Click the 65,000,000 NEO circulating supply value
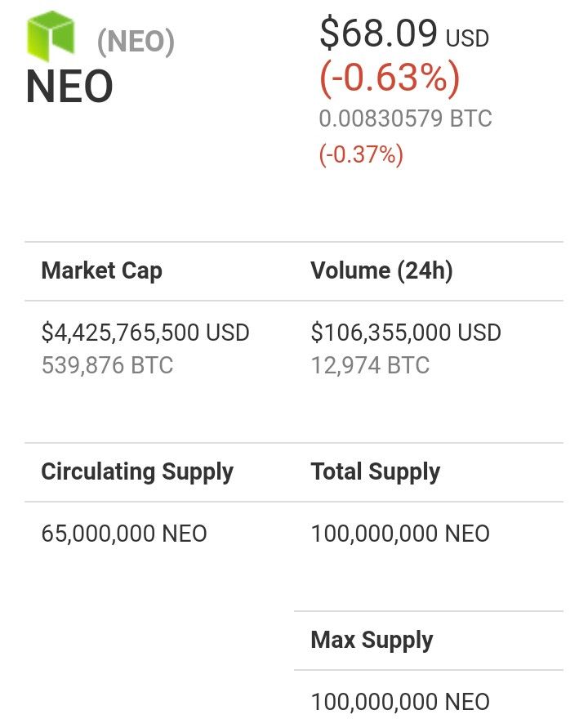The image size is (588, 728). pyautogui.click(x=124, y=533)
